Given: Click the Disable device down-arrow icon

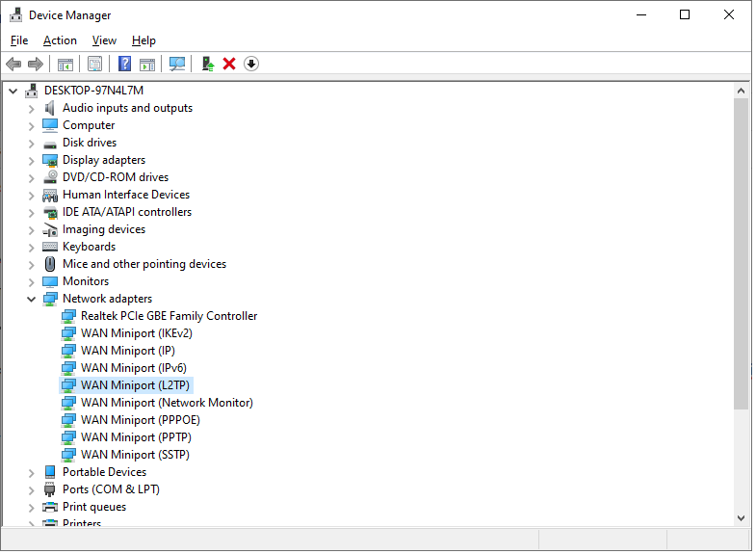Looking at the screenshot, I should pos(251,64).
